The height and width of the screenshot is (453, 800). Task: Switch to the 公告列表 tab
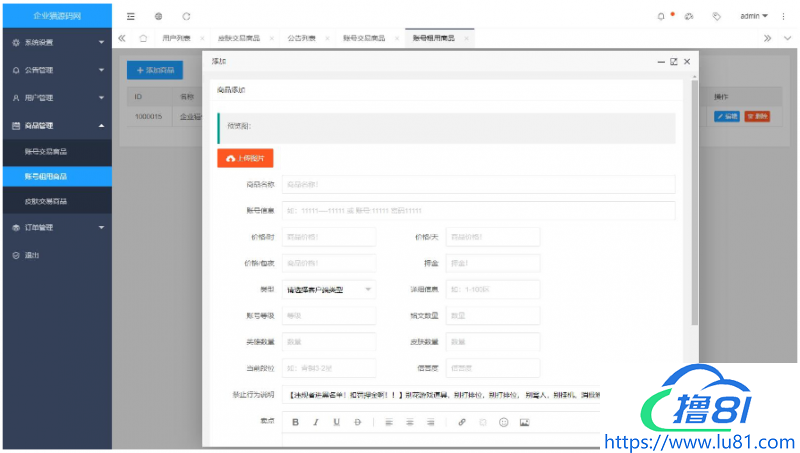(x=301, y=38)
